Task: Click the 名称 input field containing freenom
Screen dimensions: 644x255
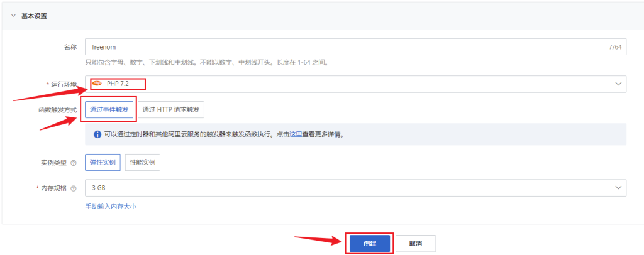Action: [x=356, y=47]
